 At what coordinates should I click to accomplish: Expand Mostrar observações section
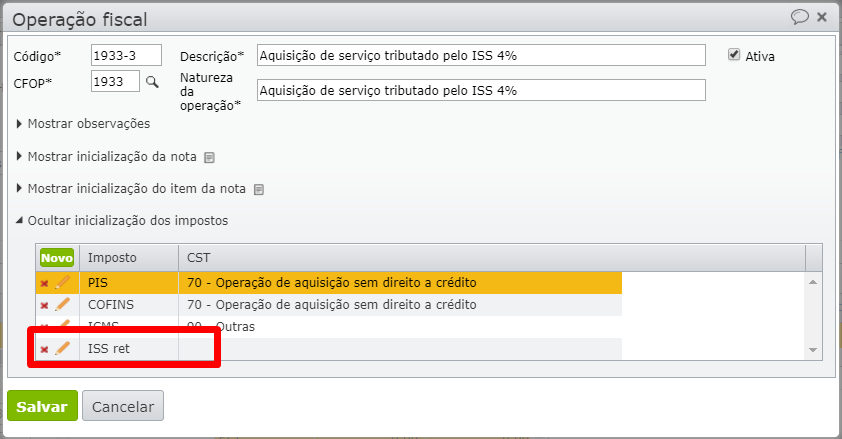(x=83, y=124)
